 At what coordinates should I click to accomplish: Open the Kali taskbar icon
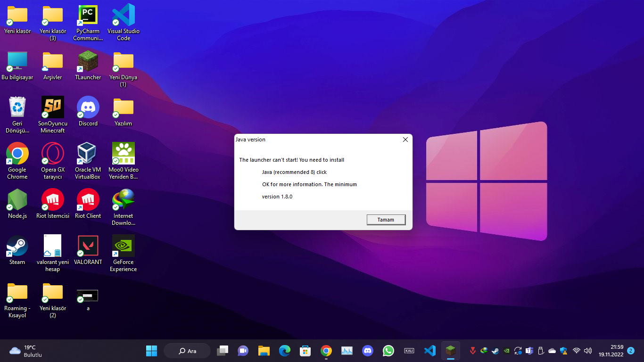coord(409,351)
